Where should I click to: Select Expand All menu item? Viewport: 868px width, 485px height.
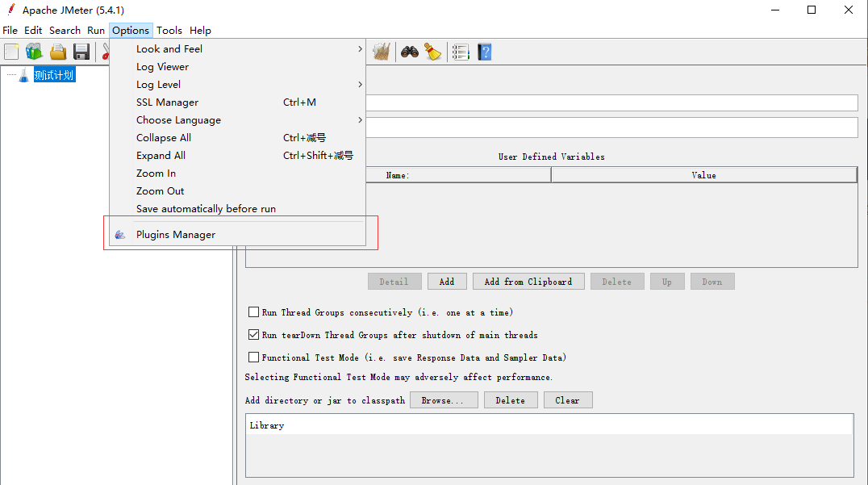coord(237,155)
